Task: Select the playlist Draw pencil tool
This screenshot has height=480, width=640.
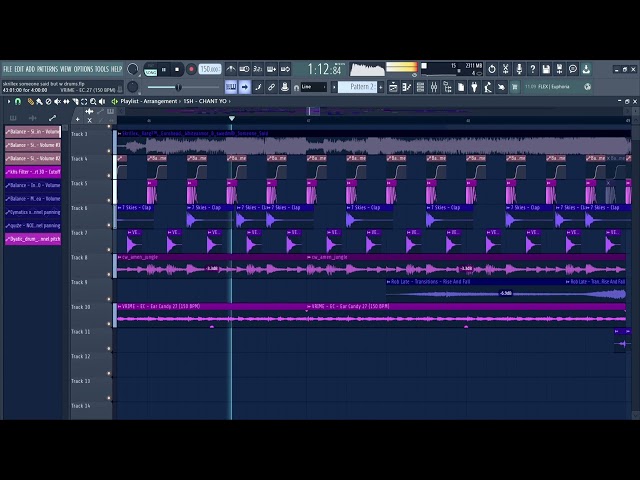Action: coord(31,101)
